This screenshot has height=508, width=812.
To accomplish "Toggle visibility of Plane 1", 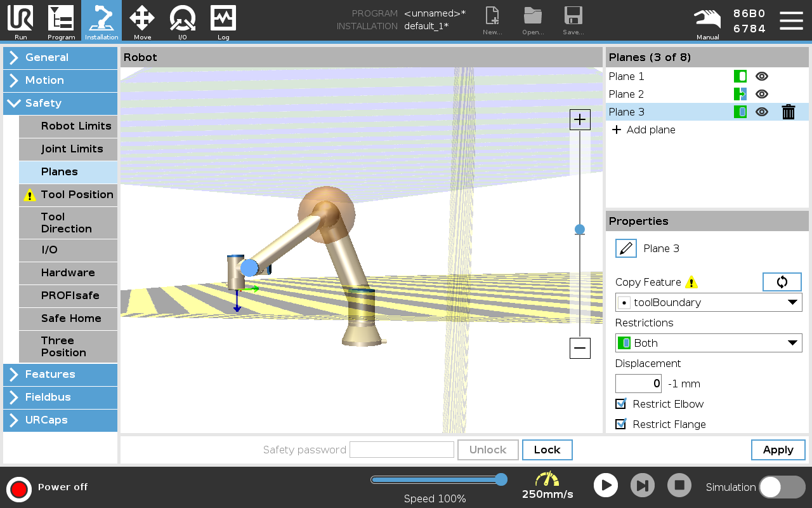I will [x=762, y=76].
